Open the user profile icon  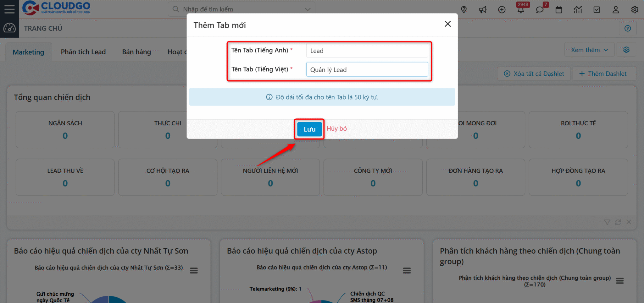click(616, 10)
